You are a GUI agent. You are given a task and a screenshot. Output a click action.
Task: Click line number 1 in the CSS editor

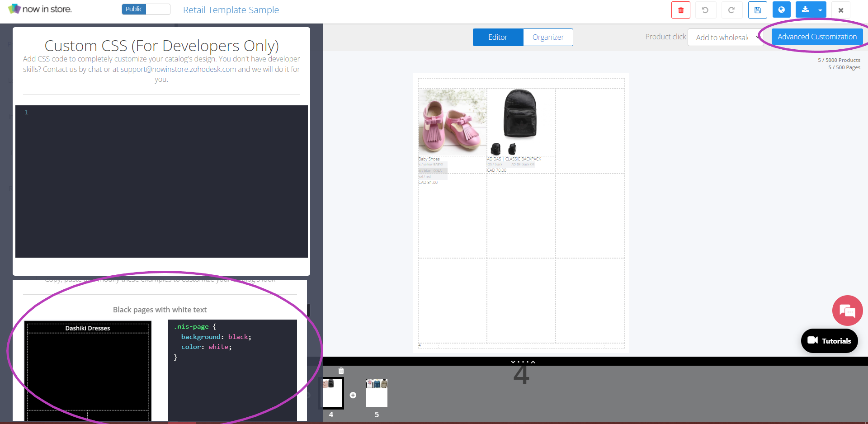26,112
